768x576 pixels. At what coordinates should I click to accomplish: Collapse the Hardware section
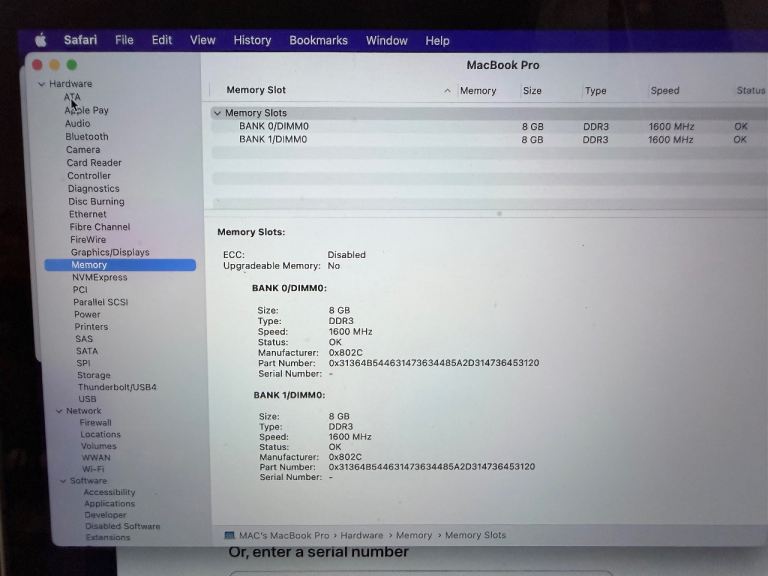coord(41,84)
